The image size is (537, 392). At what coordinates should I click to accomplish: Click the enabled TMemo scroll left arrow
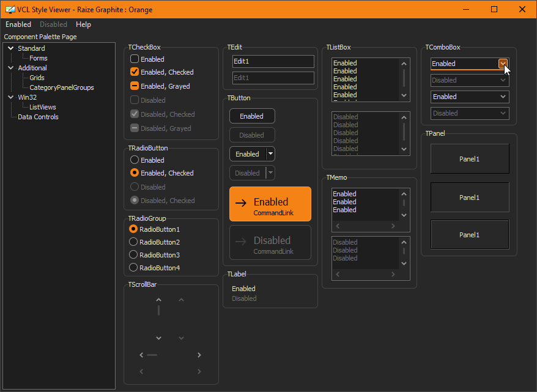(x=338, y=226)
